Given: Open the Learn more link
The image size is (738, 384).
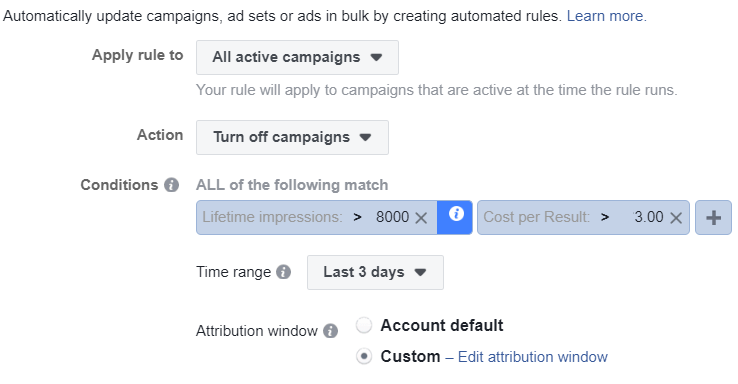Looking at the screenshot, I should (607, 16).
